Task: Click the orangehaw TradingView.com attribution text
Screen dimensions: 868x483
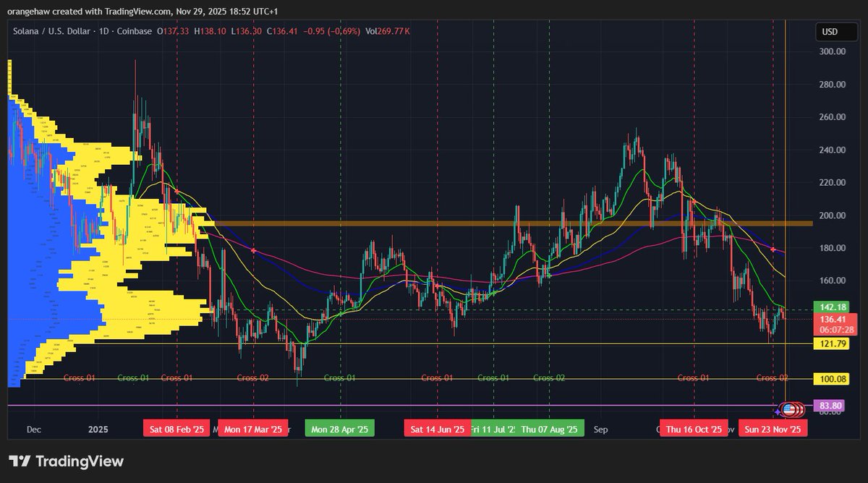Action: click(x=145, y=10)
